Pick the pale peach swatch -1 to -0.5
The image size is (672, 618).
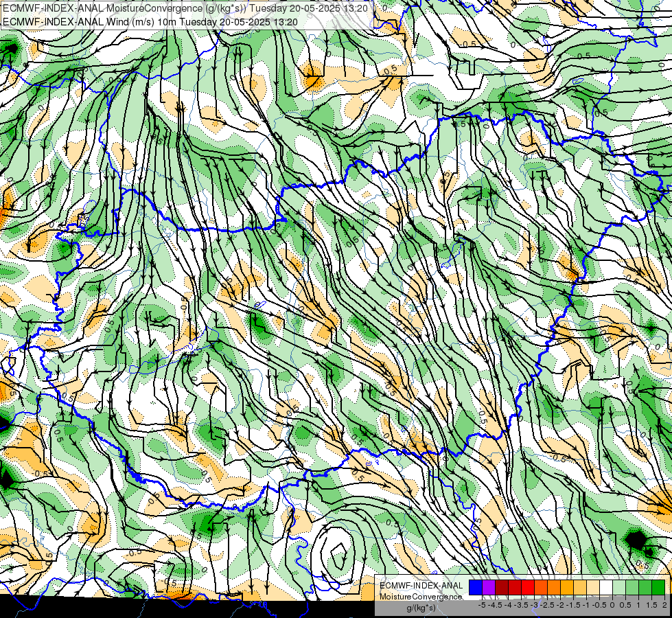pyautogui.click(x=593, y=587)
